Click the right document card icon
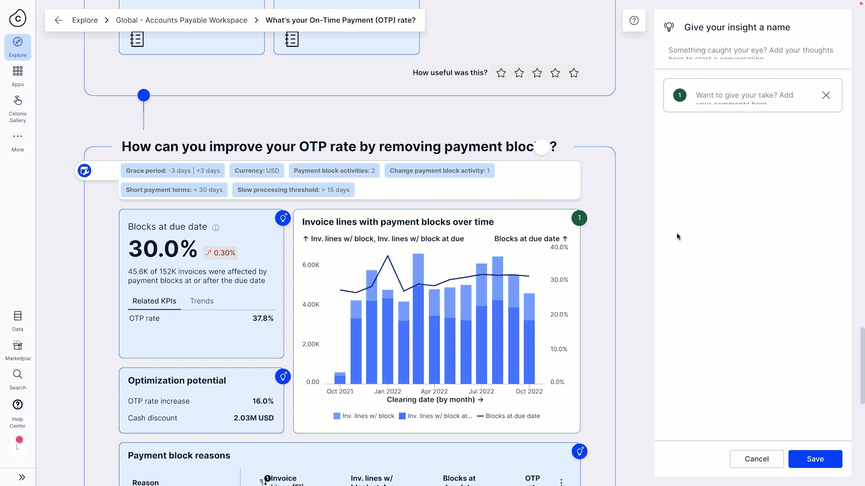Image resolution: width=865 pixels, height=486 pixels. coord(292,39)
